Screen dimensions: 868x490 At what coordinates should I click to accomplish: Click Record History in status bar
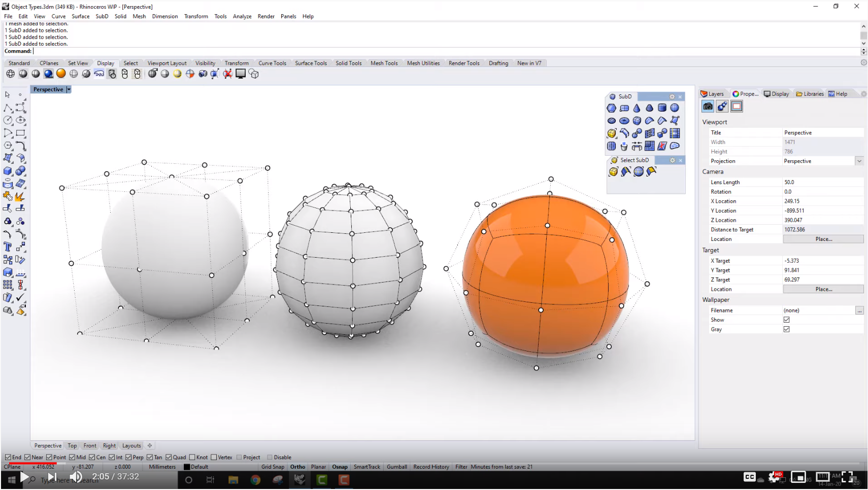(x=431, y=467)
